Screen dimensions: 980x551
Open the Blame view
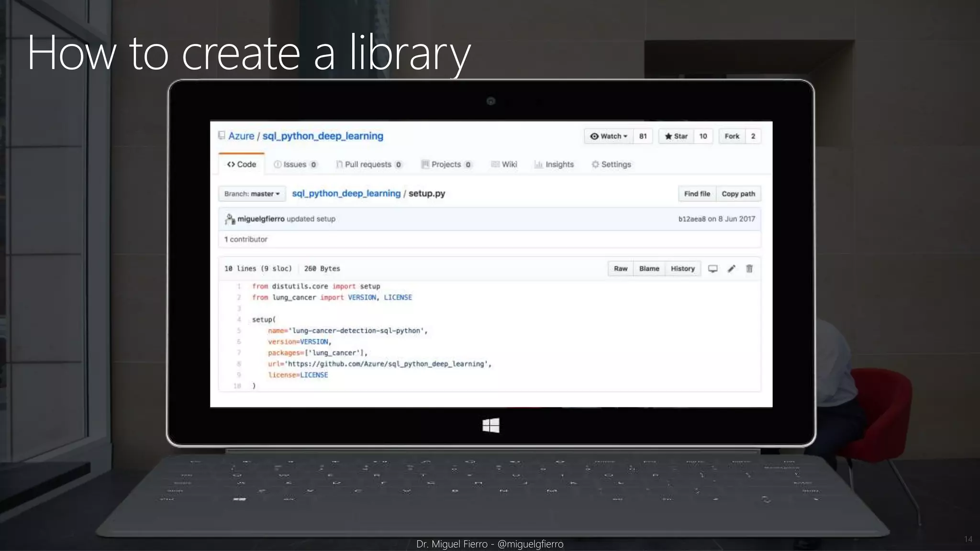[649, 268]
